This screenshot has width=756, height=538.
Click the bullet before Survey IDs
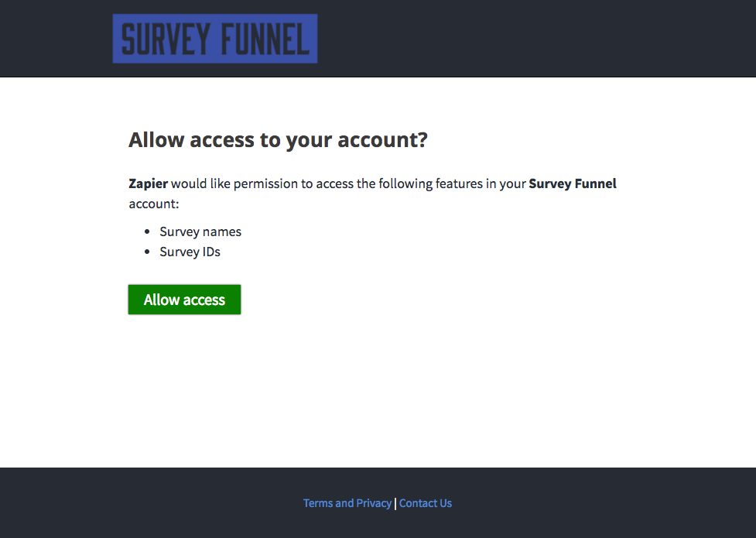[147, 252]
